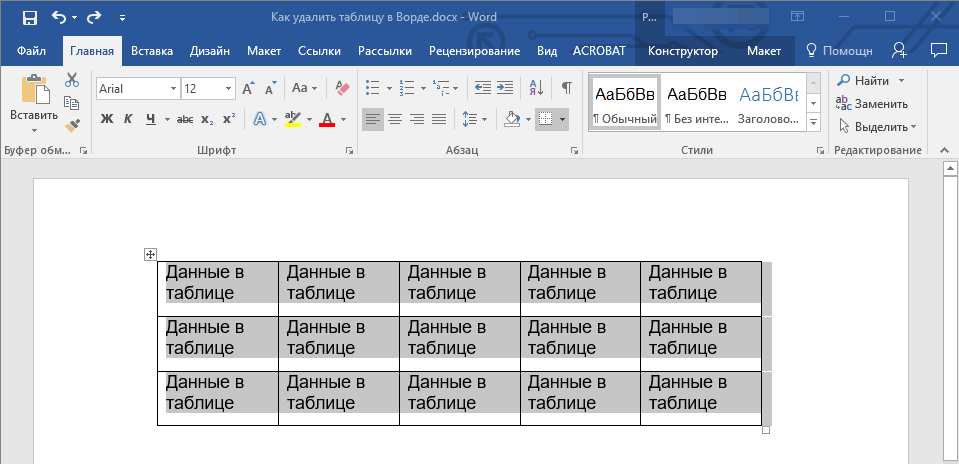Toggle italic formatting (К)
The image size is (959, 464).
128,120
